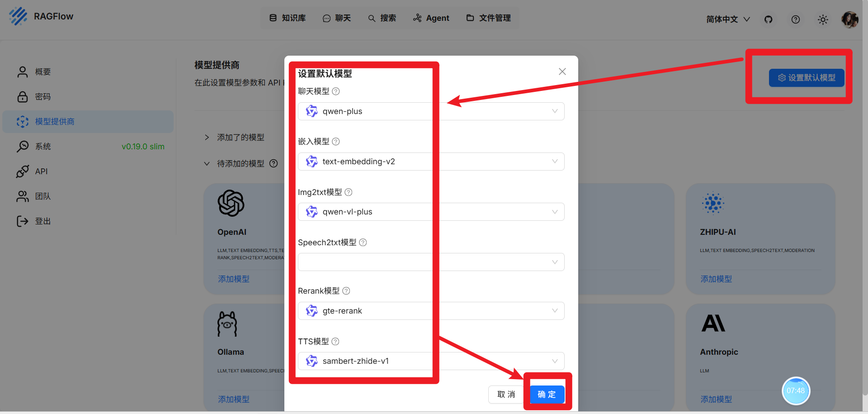Open the 嵌入模型 dropdown showing text-embedding-v2

point(431,162)
